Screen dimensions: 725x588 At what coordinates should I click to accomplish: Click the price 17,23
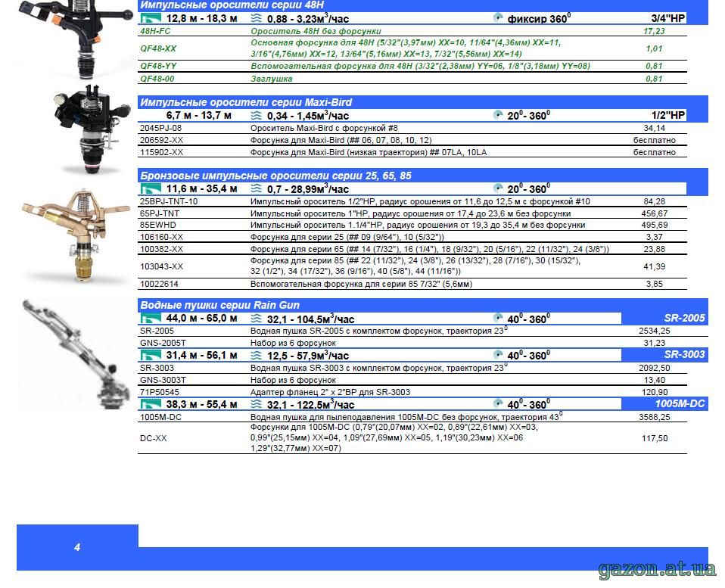(655, 31)
